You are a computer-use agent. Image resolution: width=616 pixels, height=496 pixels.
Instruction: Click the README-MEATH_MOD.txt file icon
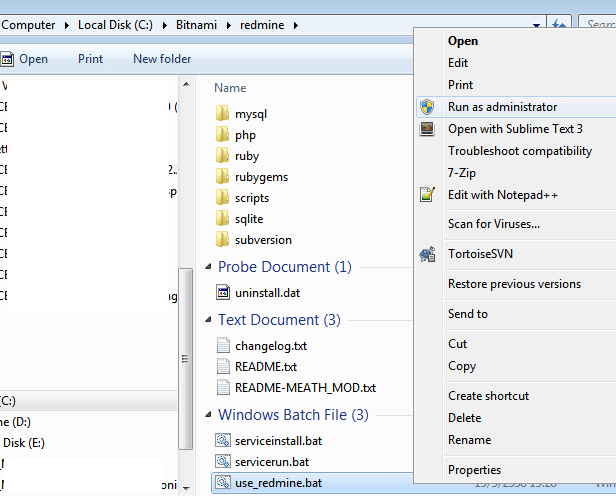pyautogui.click(x=223, y=388)
